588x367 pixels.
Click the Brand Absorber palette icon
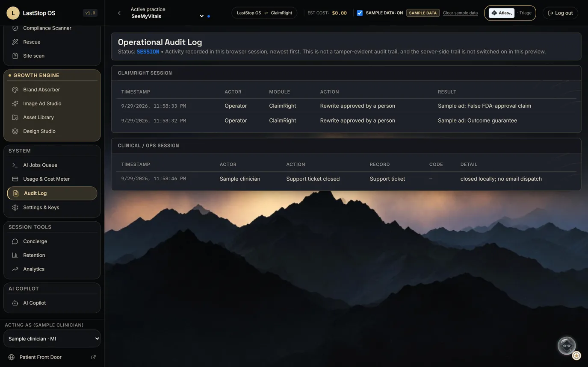[x=15, y=90]
